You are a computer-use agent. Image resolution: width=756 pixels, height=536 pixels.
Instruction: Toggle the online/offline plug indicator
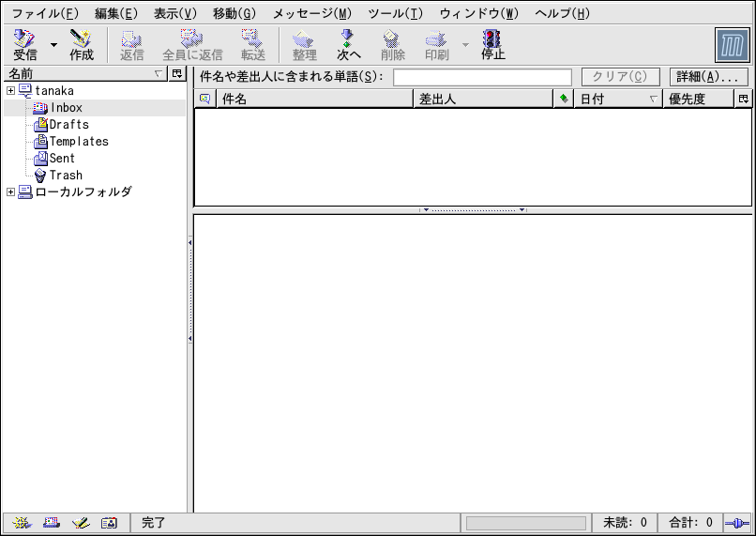click(x=736, y=523)
